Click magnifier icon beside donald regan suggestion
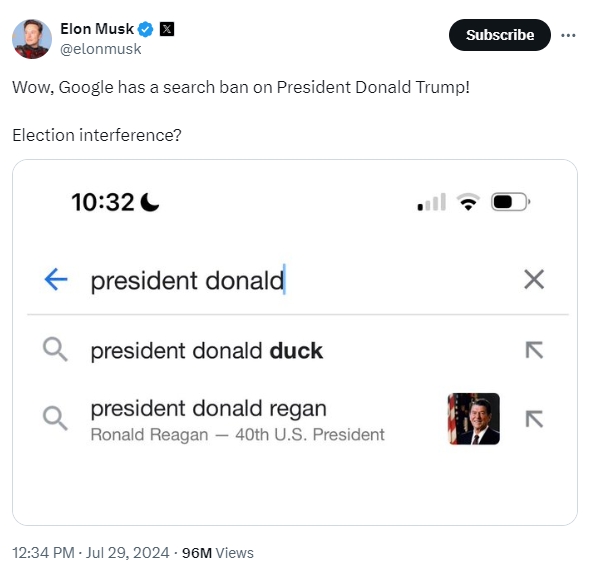Image resolution: width=589 pixels, height=570 pixels. [55, 418]
